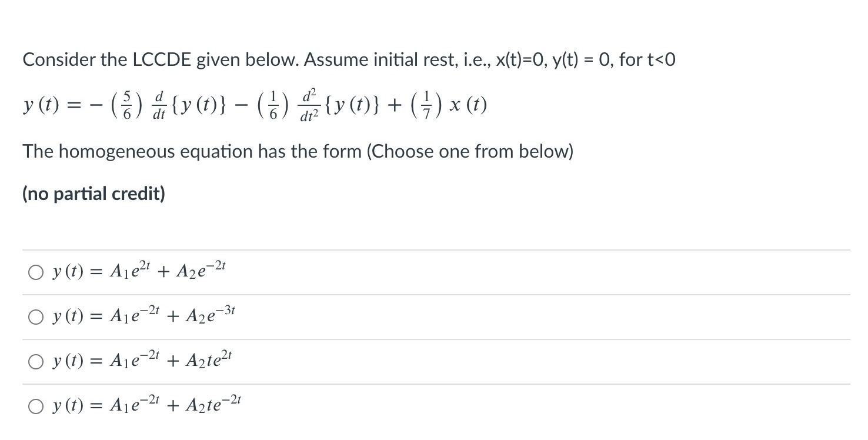Click the first answer's equation text
The height and width of the screenshot is (440, 868).
pos(138,270)
